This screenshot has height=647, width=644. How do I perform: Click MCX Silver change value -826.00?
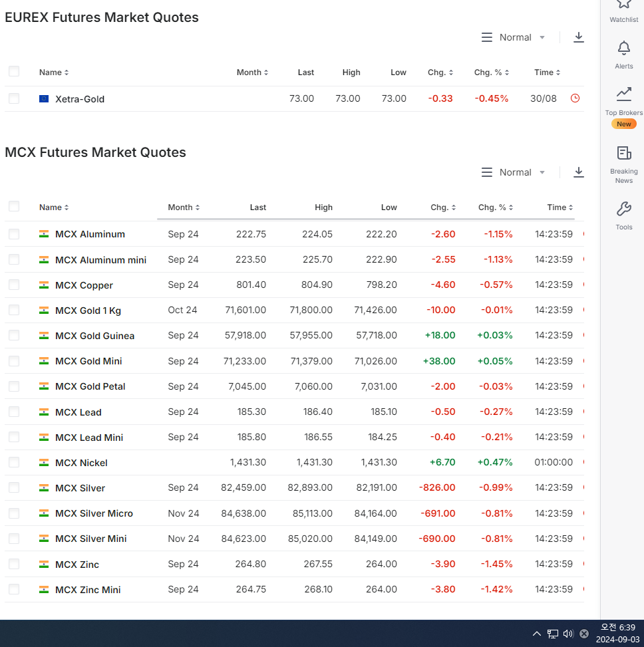[437, 487]
